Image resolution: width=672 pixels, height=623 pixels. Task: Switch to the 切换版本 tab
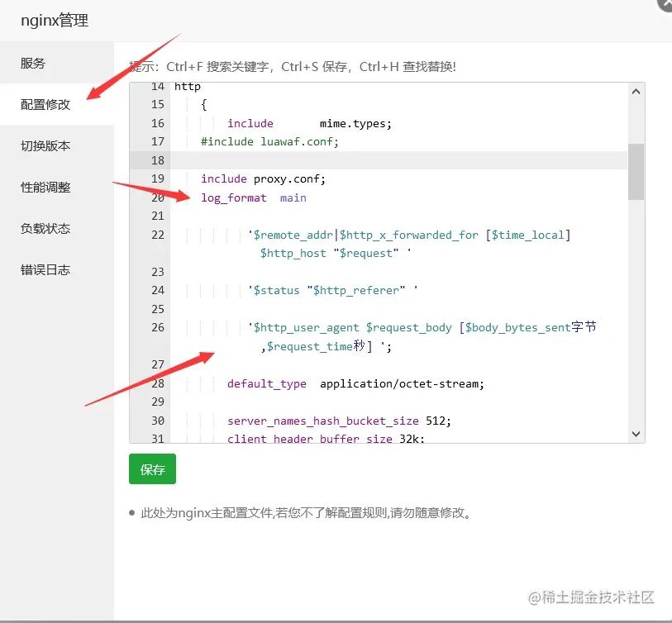click(x=45, y=145)
